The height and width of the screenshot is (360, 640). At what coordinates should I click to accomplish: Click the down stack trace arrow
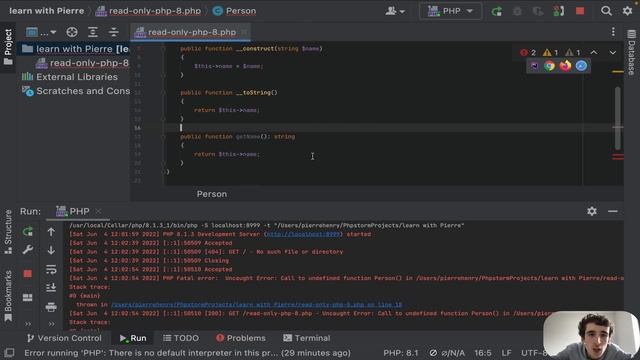(x=51, y=249)
